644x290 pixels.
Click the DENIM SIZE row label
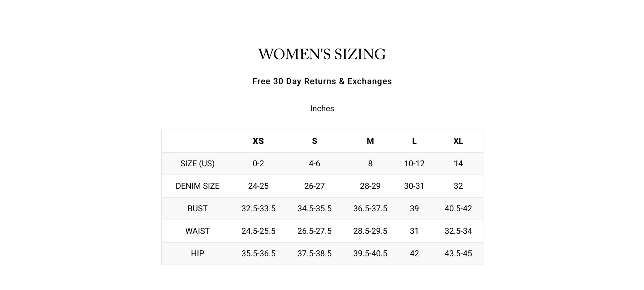197,186
